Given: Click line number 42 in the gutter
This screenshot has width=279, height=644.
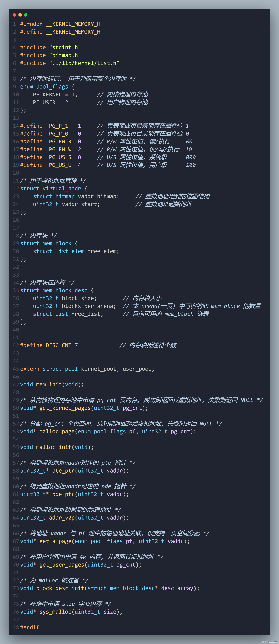Looking at the screenshot, I should [16, 345].
